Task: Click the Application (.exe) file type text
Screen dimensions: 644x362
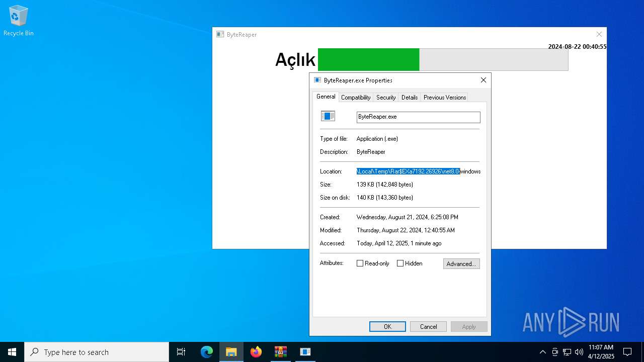Action: point(377,139)
